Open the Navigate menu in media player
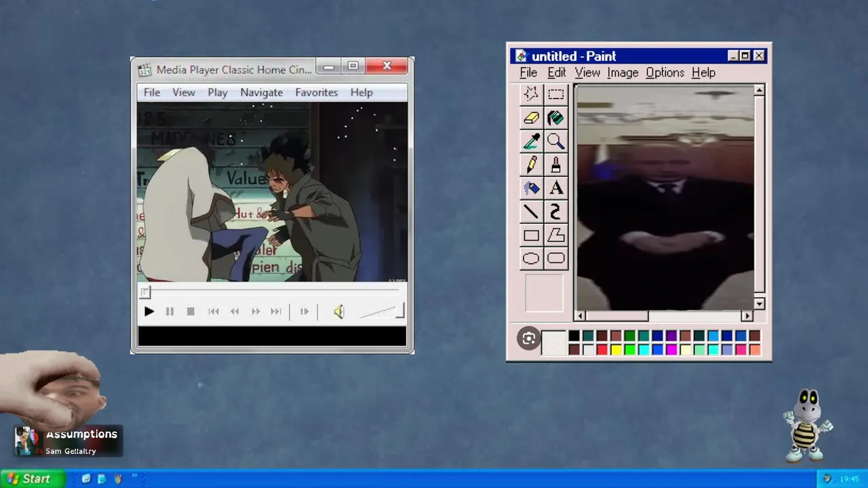The height and width of the screenshot is (488, 868). point(261,92)
